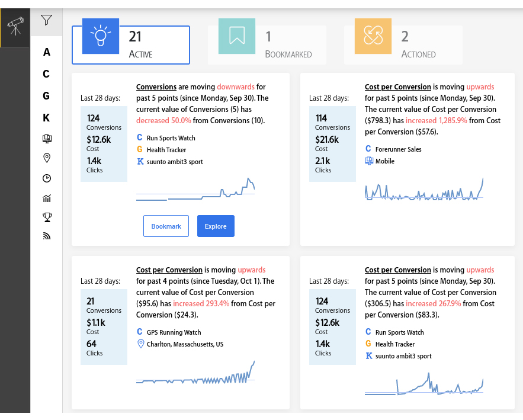Select the location pin filter icon
523x420 pixels.
47,158
